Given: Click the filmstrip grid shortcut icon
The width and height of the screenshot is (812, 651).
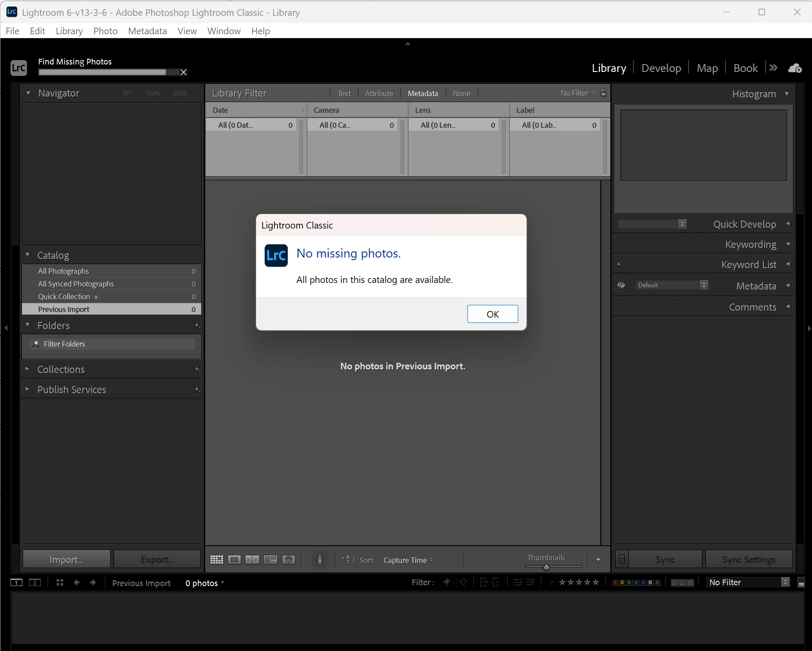Looking at the screenshot, I should [60, 583].
